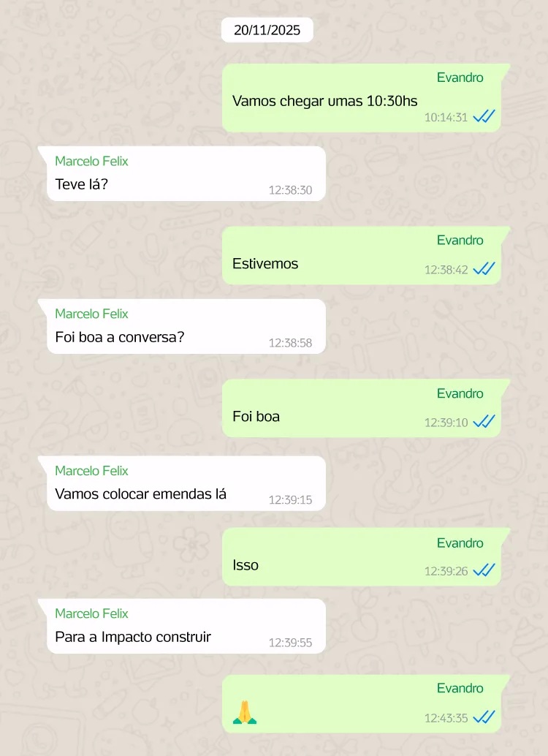548x756 pixels.
Task: Click Marcelo Felix name above 'Para a Impacto construir'
Action: (x=91, y=613)
